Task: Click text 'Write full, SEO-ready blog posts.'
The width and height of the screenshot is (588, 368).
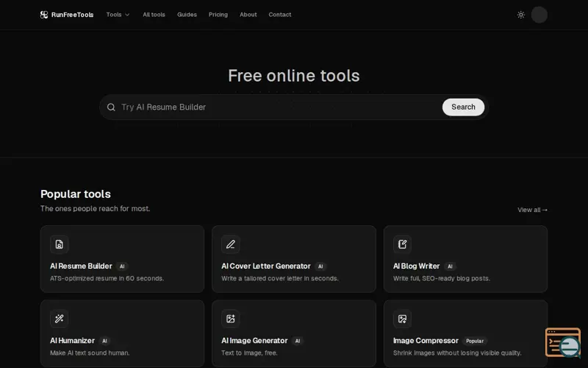Action: (x=442, y=278)
